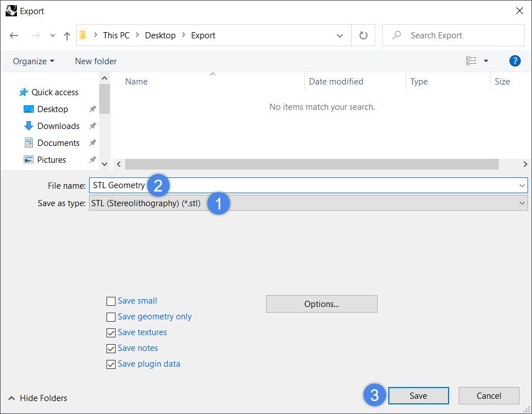Open the Save as type dropdown
Viewport: 532px width, 414px height.
tap(521, 203)
